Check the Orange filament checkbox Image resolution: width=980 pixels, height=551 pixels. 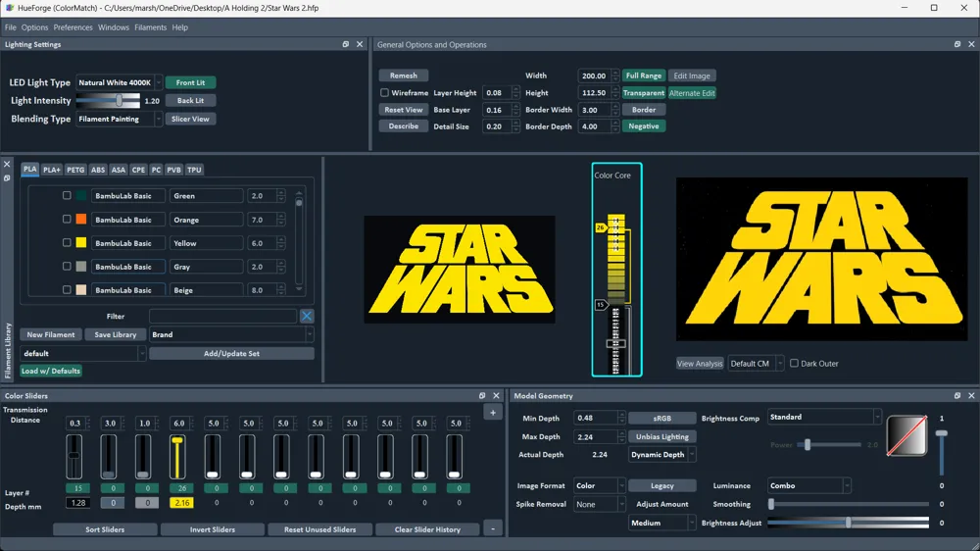coord(67,220)
